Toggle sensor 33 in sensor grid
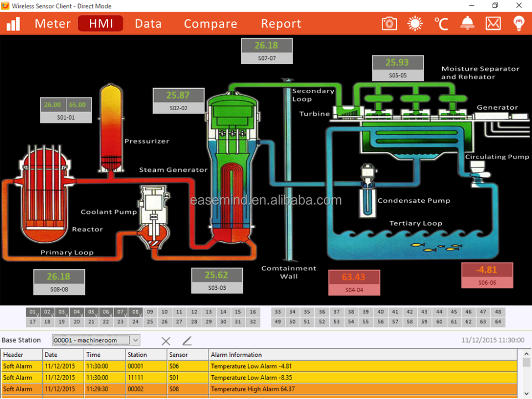This screenshot has width=532, height=399. pyautogui.click(x=278, y=312)
